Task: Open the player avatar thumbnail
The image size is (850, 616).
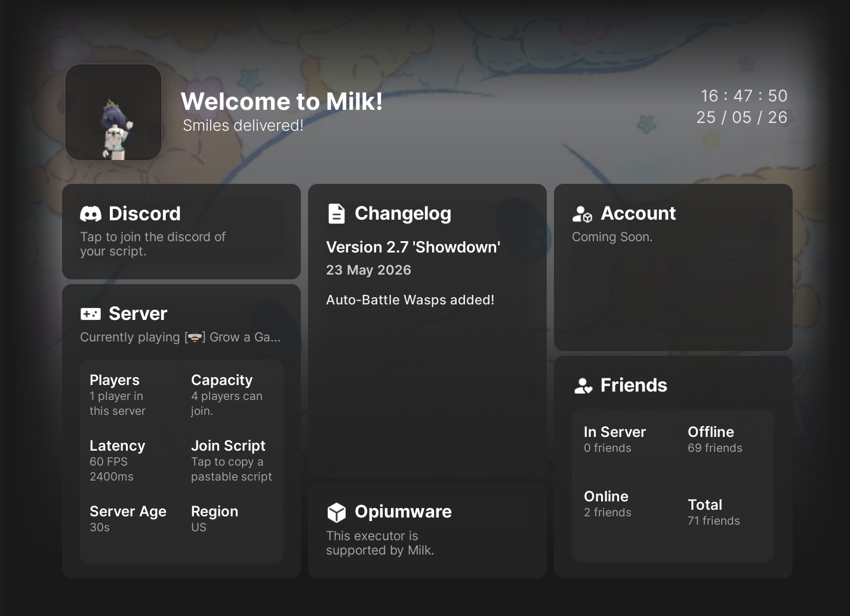Action: (x=113, y=112)
